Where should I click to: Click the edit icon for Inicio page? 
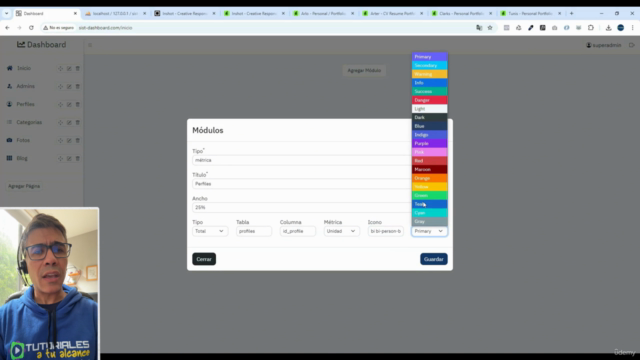[69, 69]
